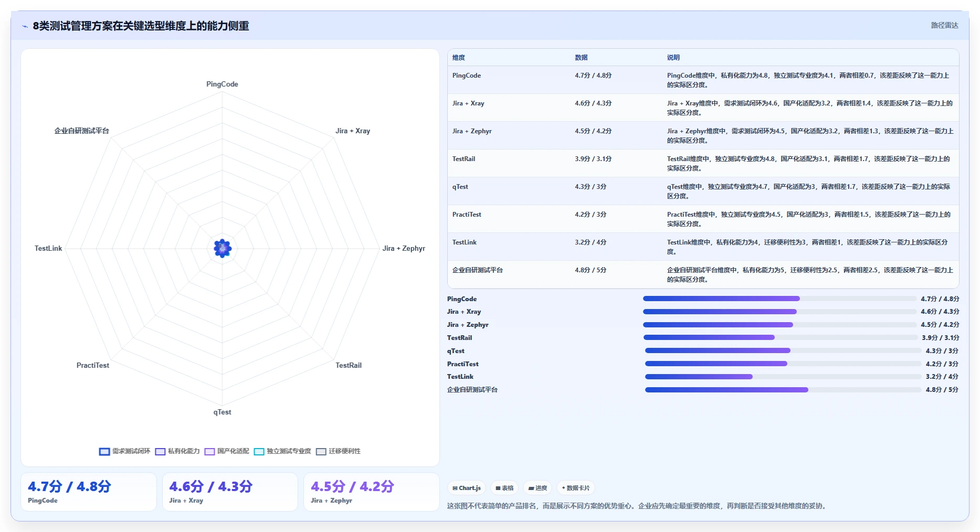The image size is (980, 532).
Task: Open the Jira + Xray 4.6分 / 4.3分 summary card
Action: pos(230,492)
